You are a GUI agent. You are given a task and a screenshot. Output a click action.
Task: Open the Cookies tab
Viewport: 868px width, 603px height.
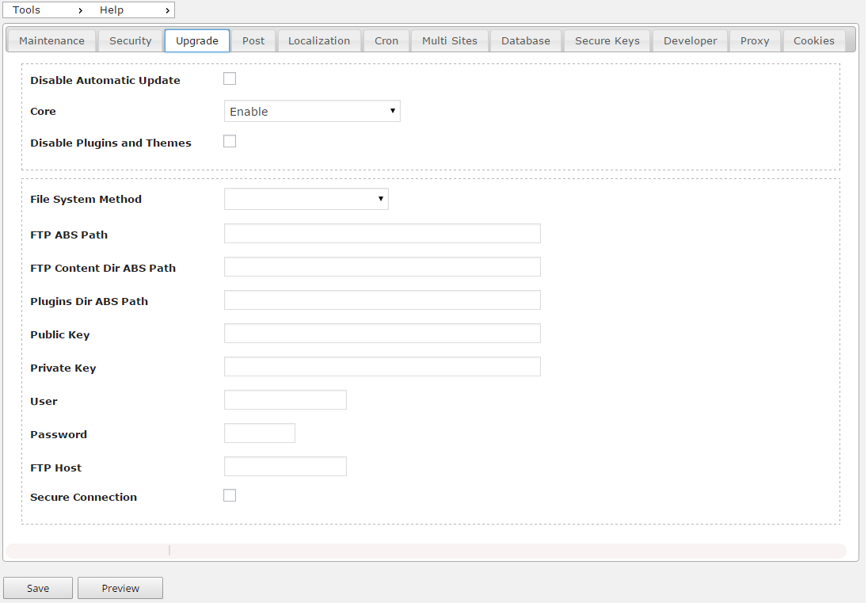[814, 41]
